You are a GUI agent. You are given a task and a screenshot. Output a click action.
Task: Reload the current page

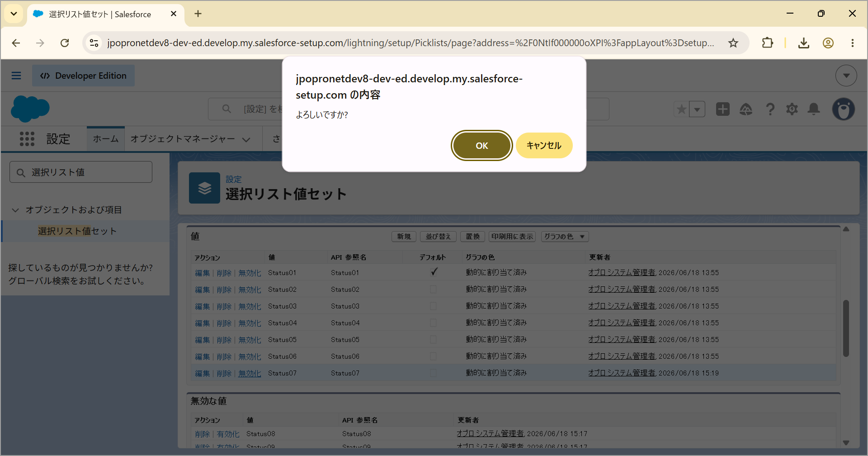point(65,43)
